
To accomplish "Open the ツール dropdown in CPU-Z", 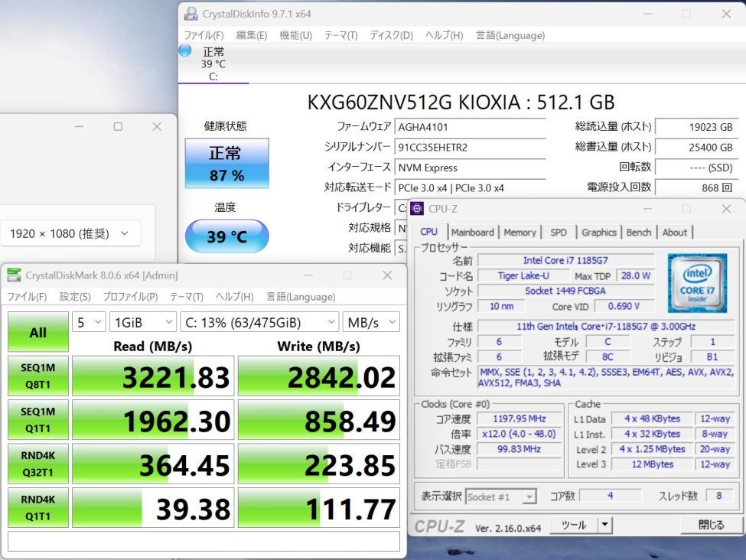I will [582, 525].
